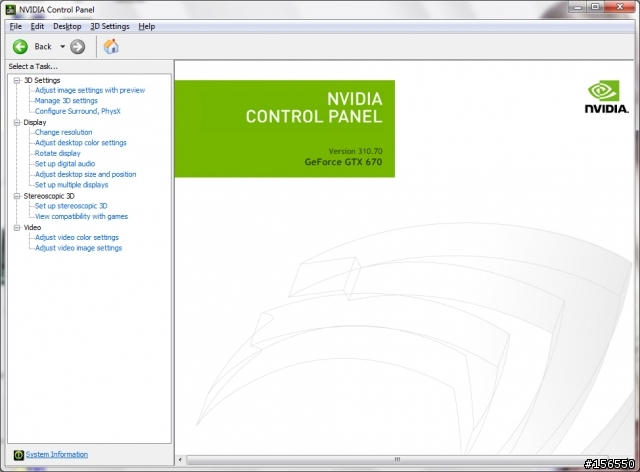This screenshot has height=472, width=640.
Task: Open Manage 3D settings
Action: 66,101
